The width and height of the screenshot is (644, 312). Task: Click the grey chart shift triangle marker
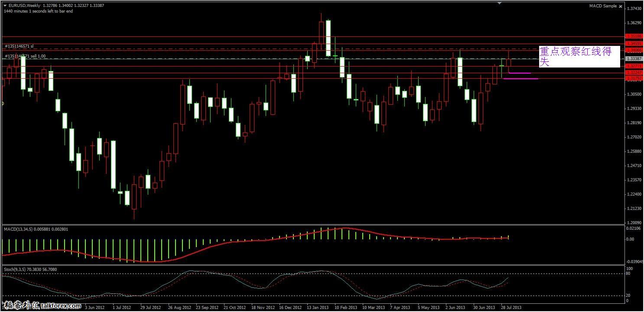tap(499, 3)
